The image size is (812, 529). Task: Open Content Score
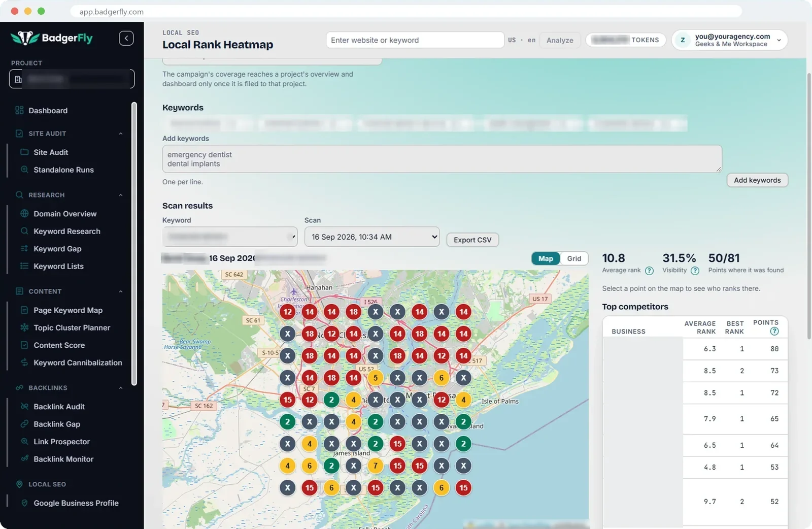pyautogui.click(x=59, y=345)
